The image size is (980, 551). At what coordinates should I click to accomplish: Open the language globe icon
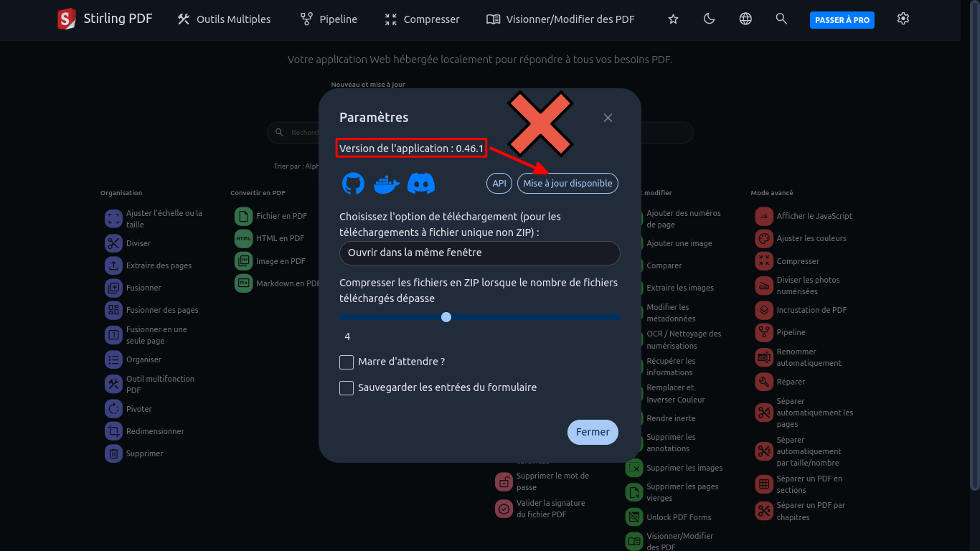tap(745, 19)
